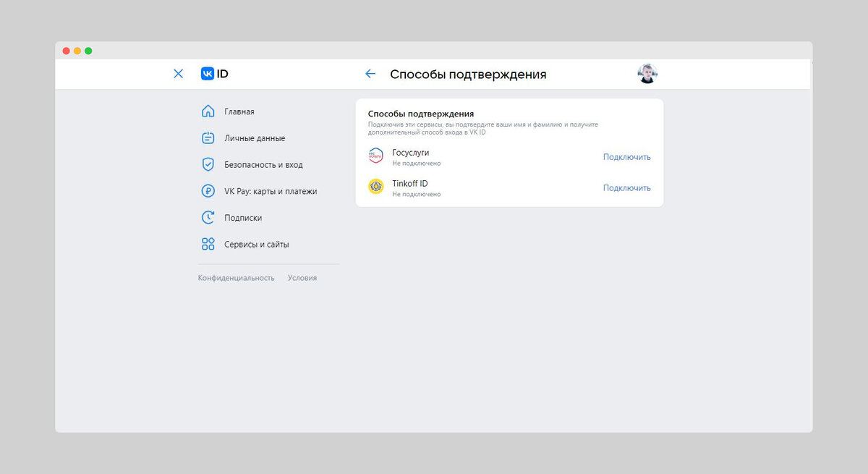Click the Сервисы и сайты grid icon
Image resolution: width=868 pixels, height=474 pixels.
(208, 244)
